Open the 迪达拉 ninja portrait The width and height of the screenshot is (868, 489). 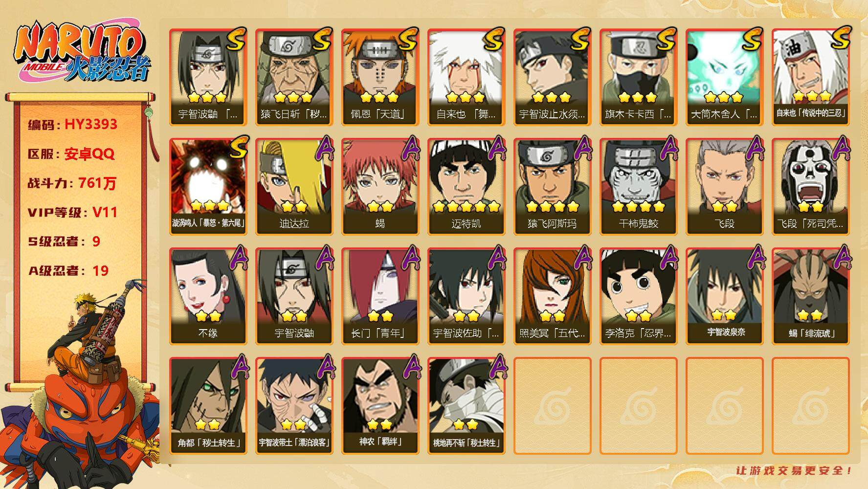point(294,187)
